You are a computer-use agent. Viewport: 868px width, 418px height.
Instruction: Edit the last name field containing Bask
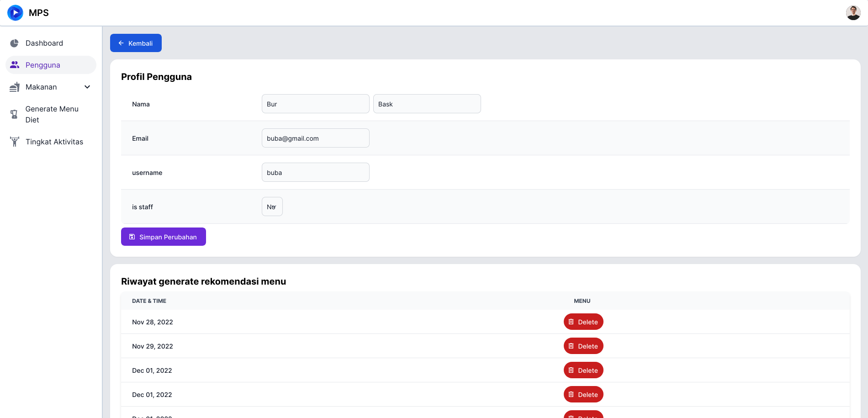[427, 104]
